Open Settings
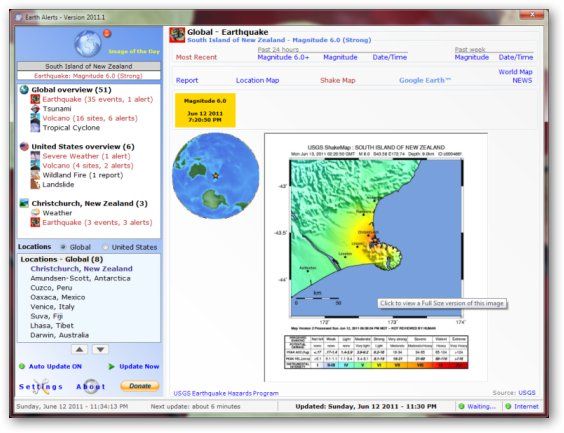This screenshot has width=564, height=433. pyautogui.click(x=41, y=387)
